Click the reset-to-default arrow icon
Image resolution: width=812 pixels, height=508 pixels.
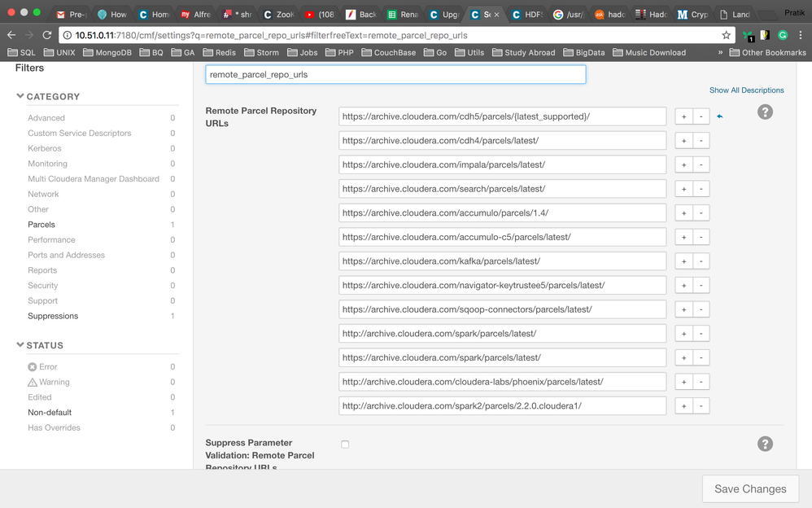click(x=720, y=116)
